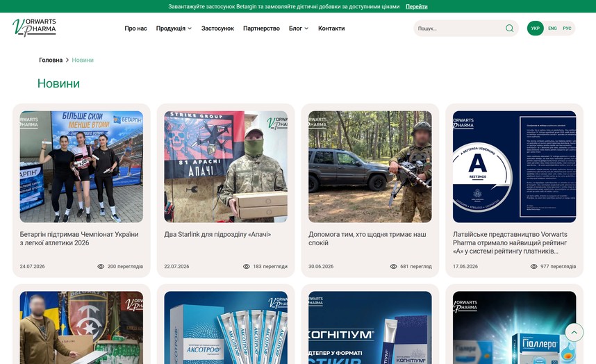Click eye icon next to 977 переглядів
This screenshot has height=364, width=596.
(x=533, y=266)
